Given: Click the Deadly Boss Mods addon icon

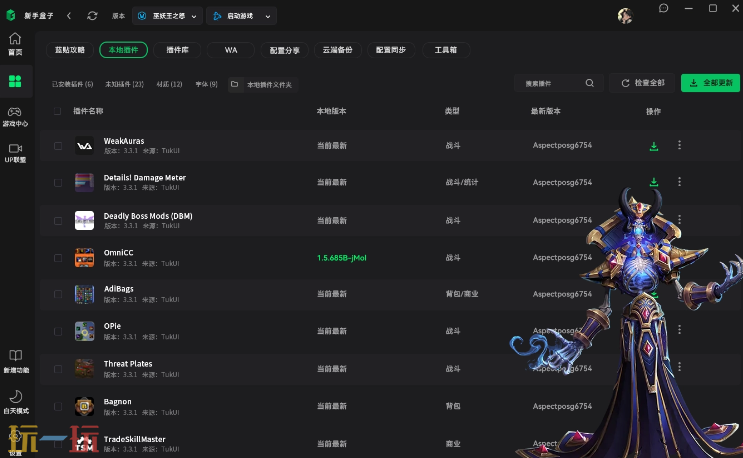Looking at the screenshot, I should point(84,221).
